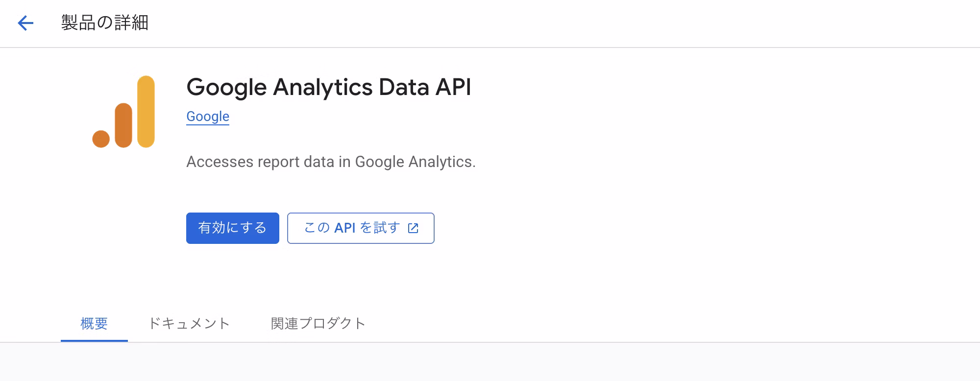Click the gray content area below the tabs
The width and height of the screenshot is (980, 381).
click(490, 362)
